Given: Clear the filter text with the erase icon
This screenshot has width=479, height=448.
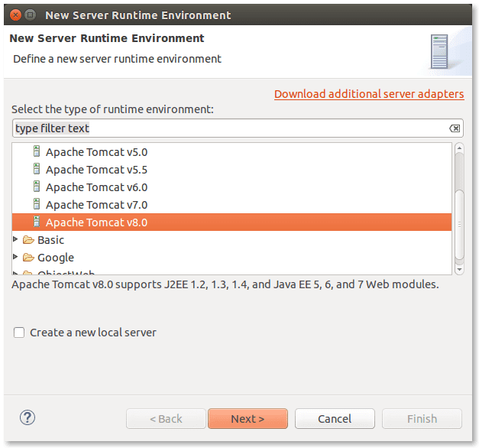Looking at the screenshot, I should coord(455,128).
